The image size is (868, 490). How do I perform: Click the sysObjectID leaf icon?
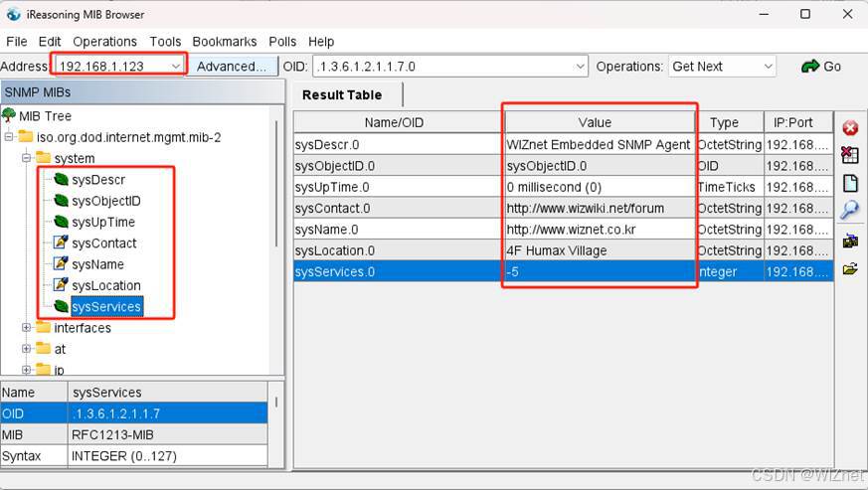61,201
